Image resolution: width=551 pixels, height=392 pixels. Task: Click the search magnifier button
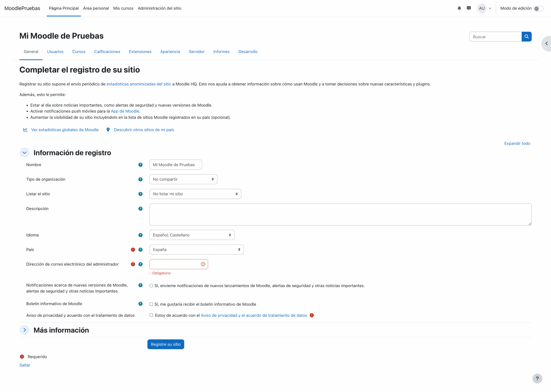526,37
